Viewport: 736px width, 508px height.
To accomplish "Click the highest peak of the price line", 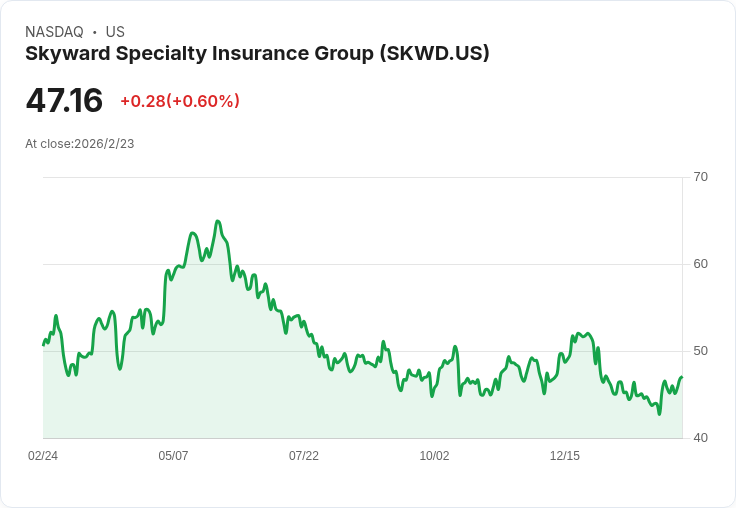I will 218,222.
